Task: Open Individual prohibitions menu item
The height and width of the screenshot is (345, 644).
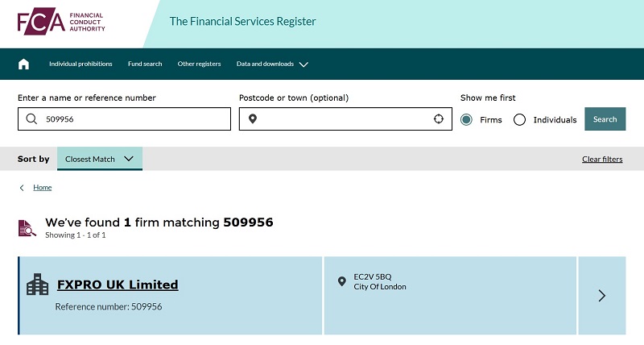Action: click(80, 64)
